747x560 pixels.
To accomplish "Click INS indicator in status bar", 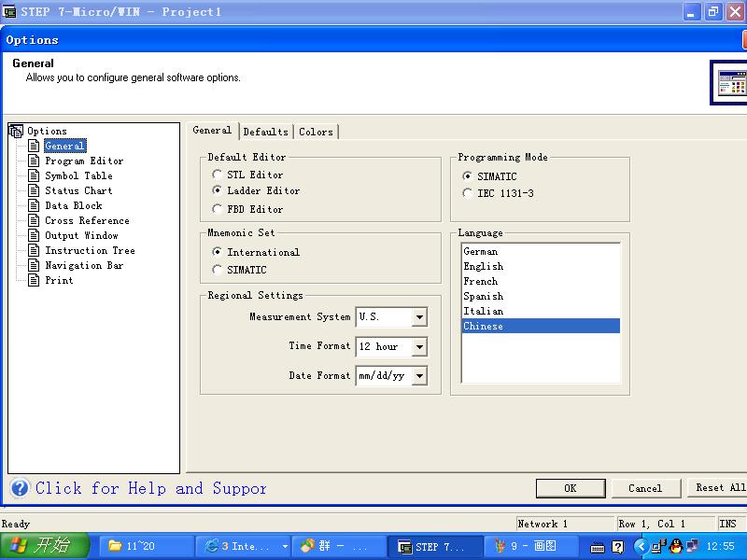I will (x=728, y=524).
